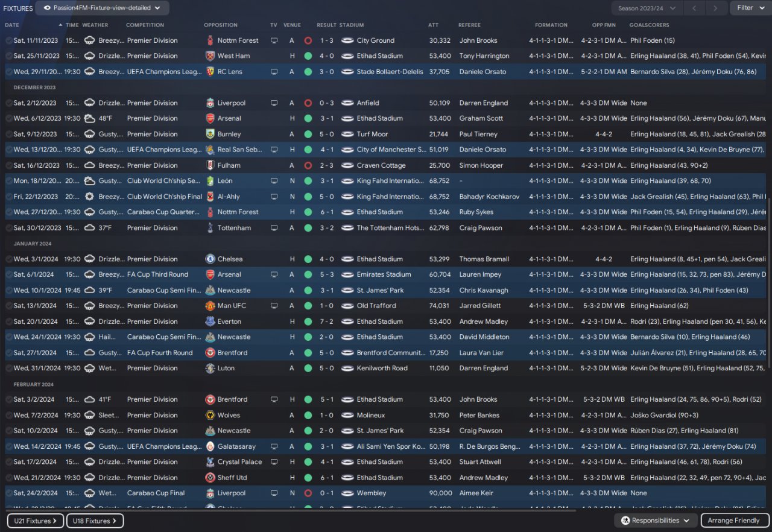Click the West Ham club badge
Screen dimensions: 772x532
(x=210, y=56)
